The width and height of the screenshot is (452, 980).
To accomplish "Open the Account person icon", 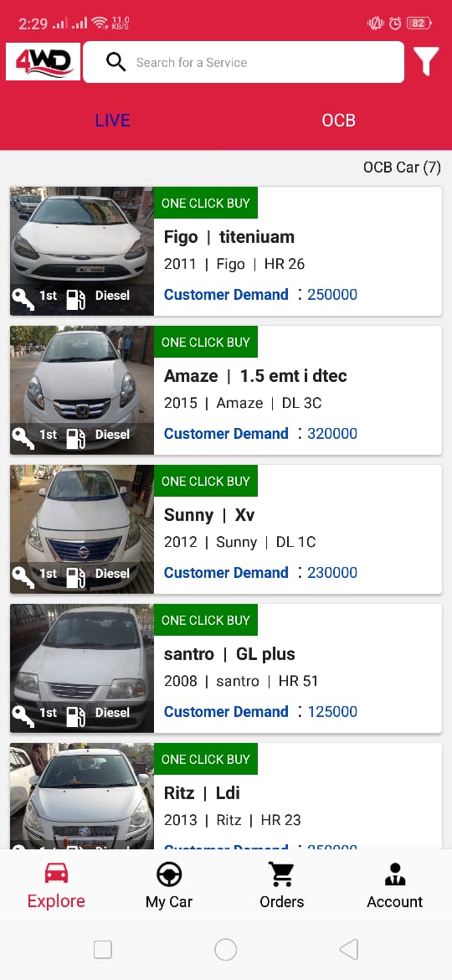I will [x=394, y=874].
